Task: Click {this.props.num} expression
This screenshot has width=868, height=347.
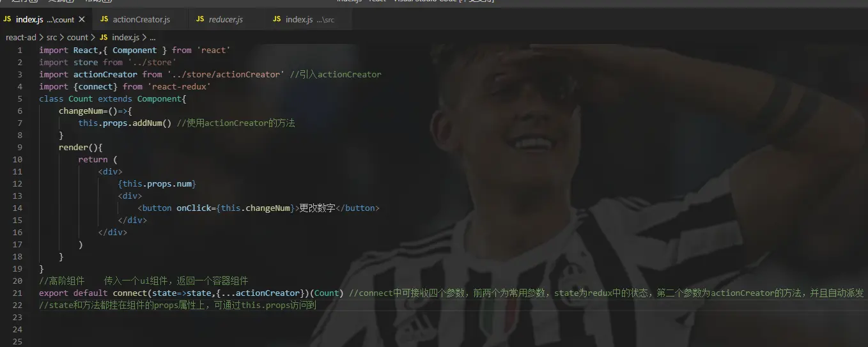Action: (x=157, y=184)
